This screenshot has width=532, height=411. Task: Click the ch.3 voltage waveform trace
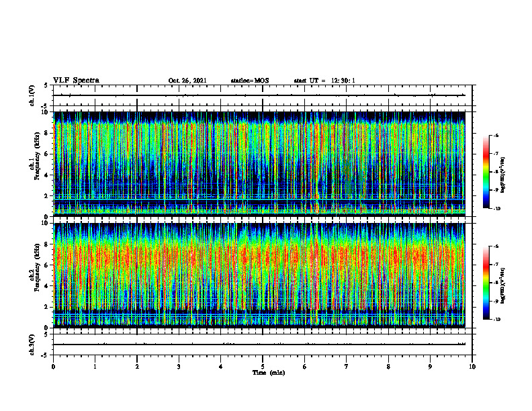[259, 345]
